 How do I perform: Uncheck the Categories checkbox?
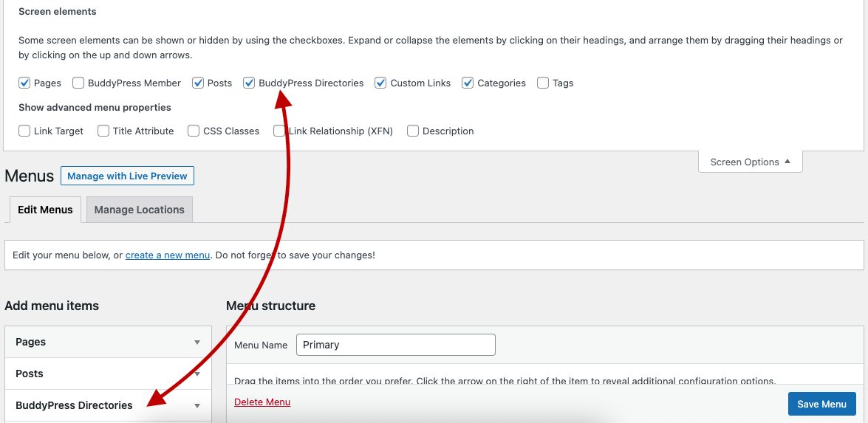pyautogui.click(x=468, y=83)
